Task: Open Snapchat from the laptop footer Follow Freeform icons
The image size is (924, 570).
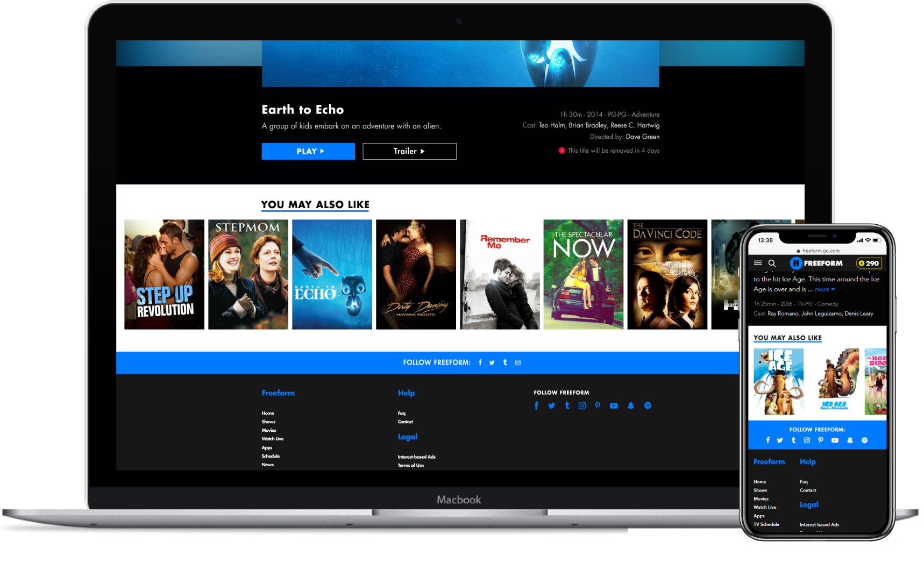Action: [631, 405]
